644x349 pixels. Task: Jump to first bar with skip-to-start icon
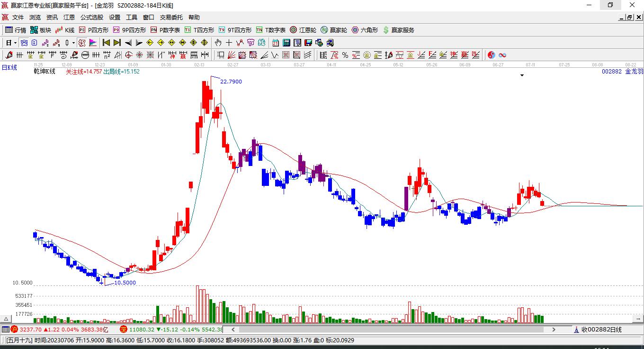coord(106,43)
